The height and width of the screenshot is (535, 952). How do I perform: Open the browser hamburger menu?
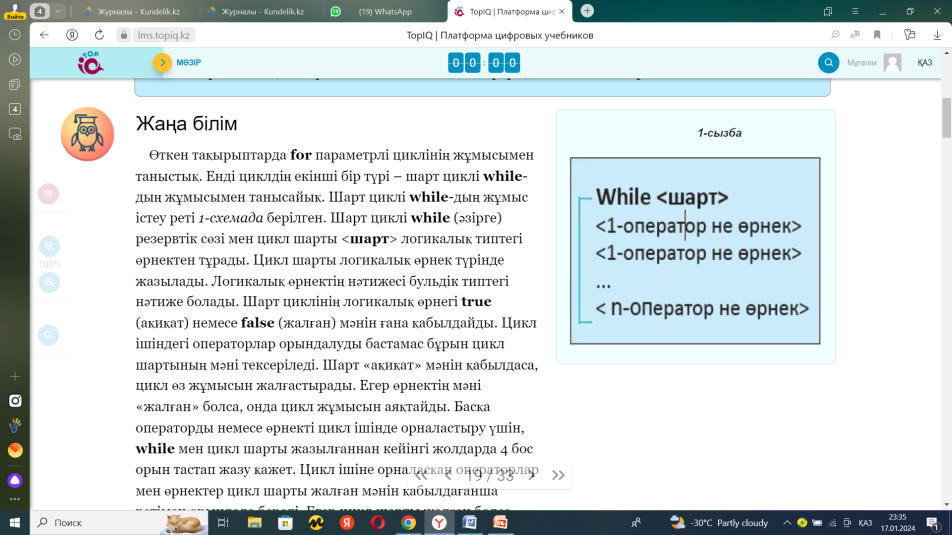pos(855,11)
